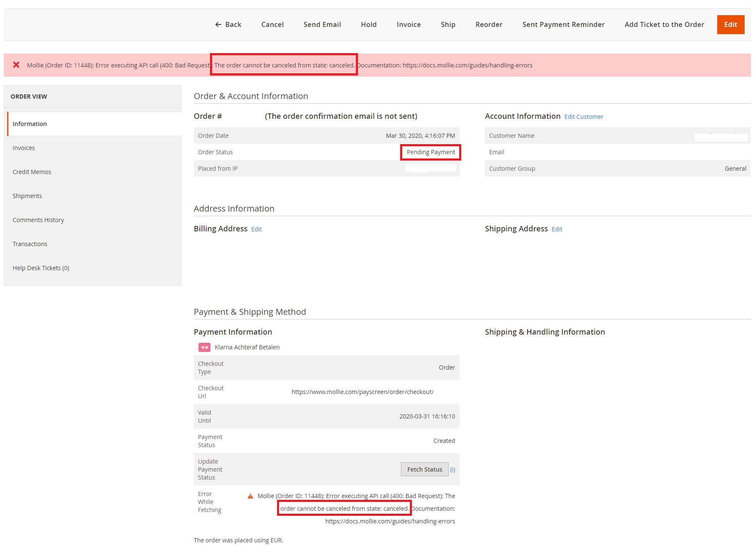
Task: Open Help Desk Tickets section
Action: [40, 268]
